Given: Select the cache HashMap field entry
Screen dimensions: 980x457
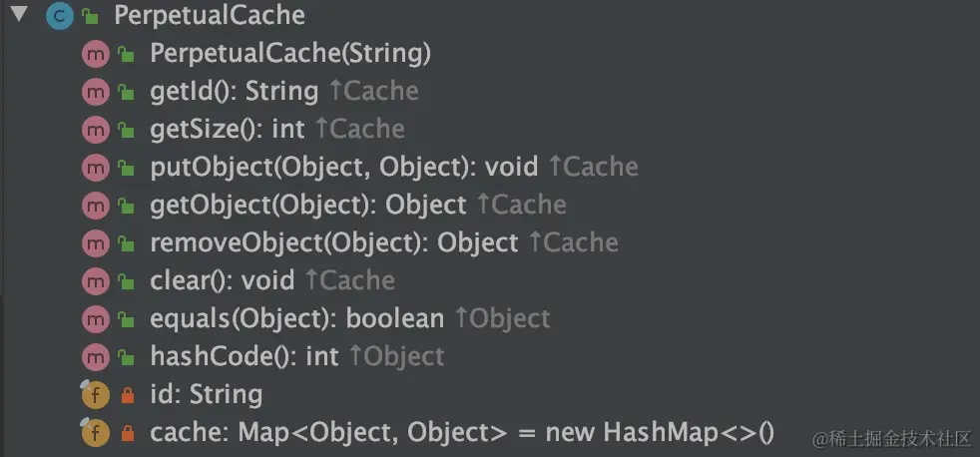Looking at the screenshot, I should pyautogui.click(x=461, y=433).
